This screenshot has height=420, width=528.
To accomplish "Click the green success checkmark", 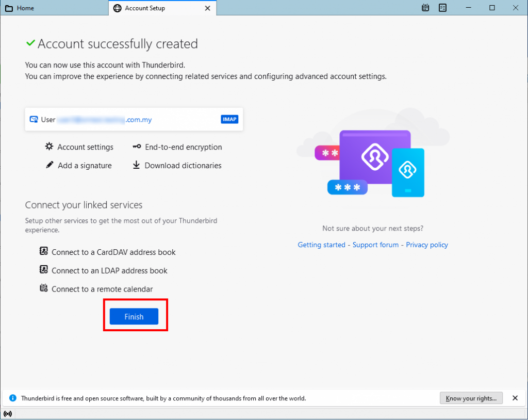I will 30,43.
